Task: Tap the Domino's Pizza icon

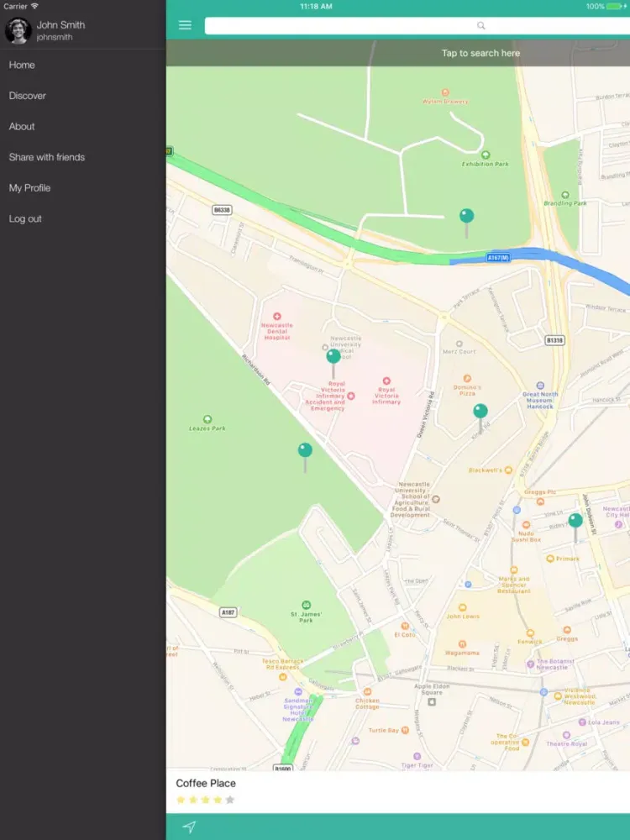Action: (x=467, y=378)
